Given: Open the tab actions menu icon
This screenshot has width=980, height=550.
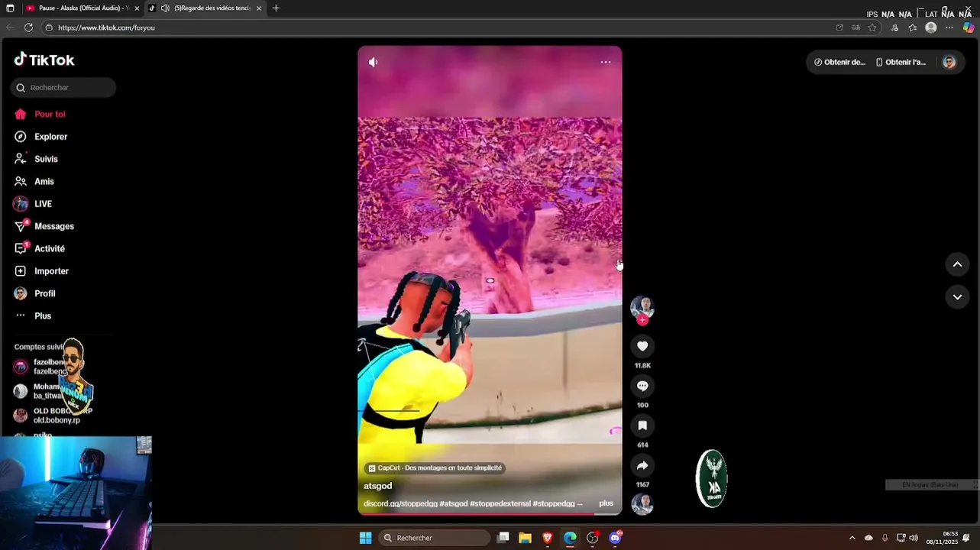Looking at the screenshot, I should coord(10,8).
